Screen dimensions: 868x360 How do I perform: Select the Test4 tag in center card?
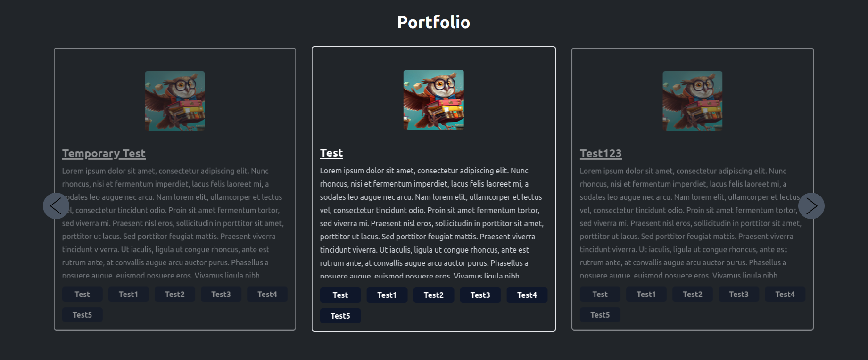527,295
